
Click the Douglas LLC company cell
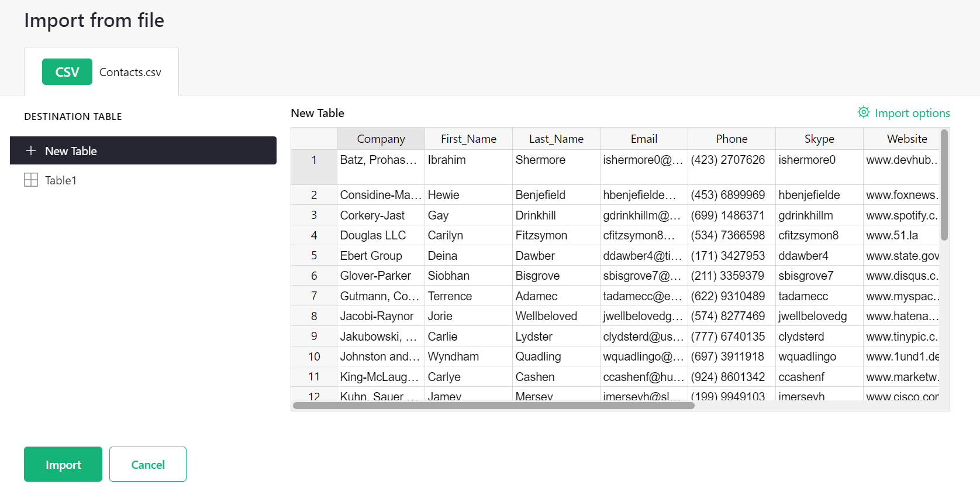tap(373, 235)
